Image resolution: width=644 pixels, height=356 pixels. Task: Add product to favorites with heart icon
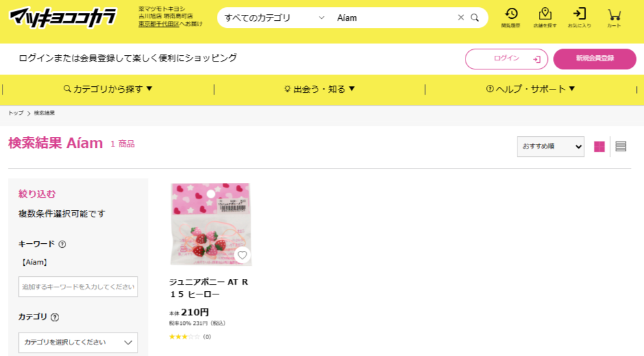(242, 255)
